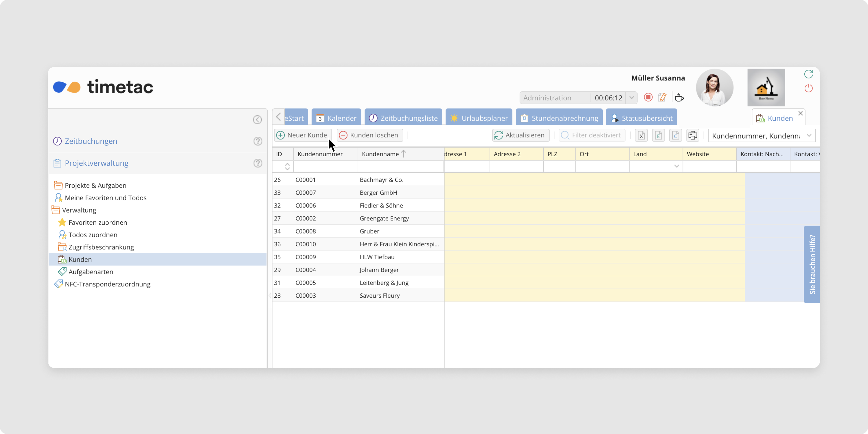Open help for Zeitbuchungen section
The image size is (868, 434).
click(x=258, y=141)
